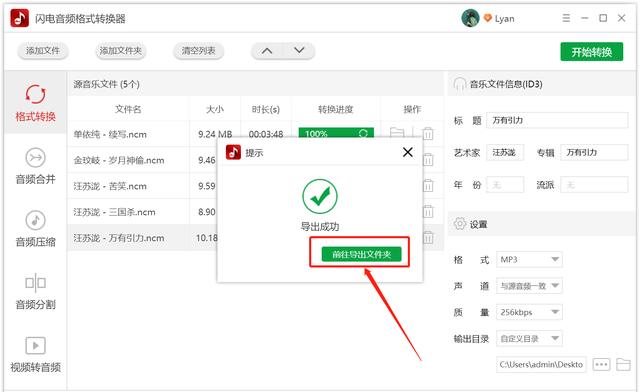
Task: Edit the 标题 title field
Action: click(557, 120)
